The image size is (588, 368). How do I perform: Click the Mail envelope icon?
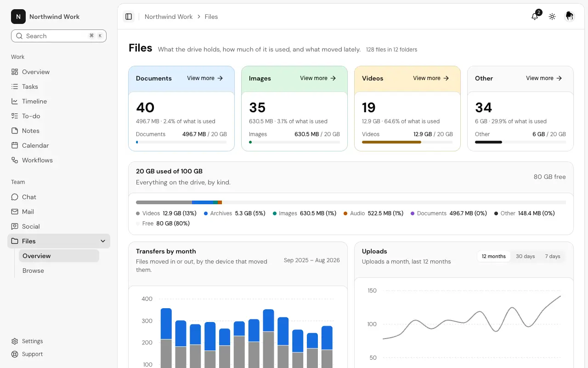tap(15, 212)
